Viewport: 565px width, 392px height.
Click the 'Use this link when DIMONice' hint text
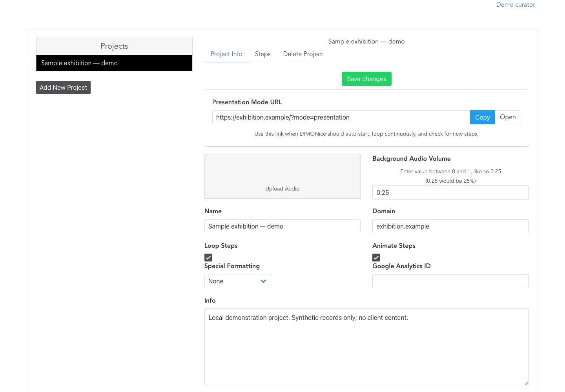(366, 134)
